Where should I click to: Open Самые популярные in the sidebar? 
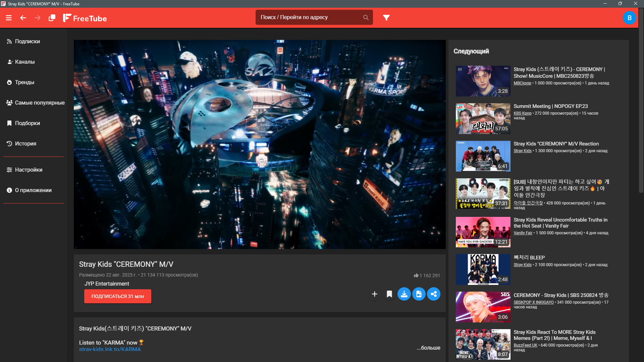(34, 103)
